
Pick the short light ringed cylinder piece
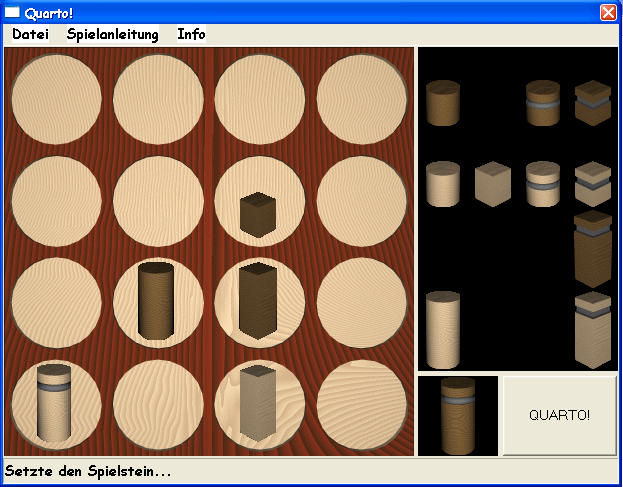tap(543, 184)
